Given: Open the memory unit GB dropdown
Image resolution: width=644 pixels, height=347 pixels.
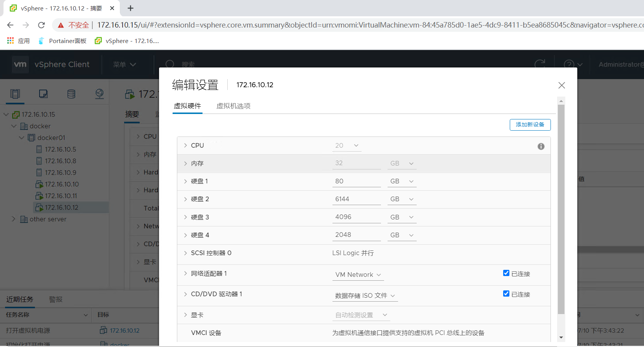Looking at the screenshot, I should point(402,164).
